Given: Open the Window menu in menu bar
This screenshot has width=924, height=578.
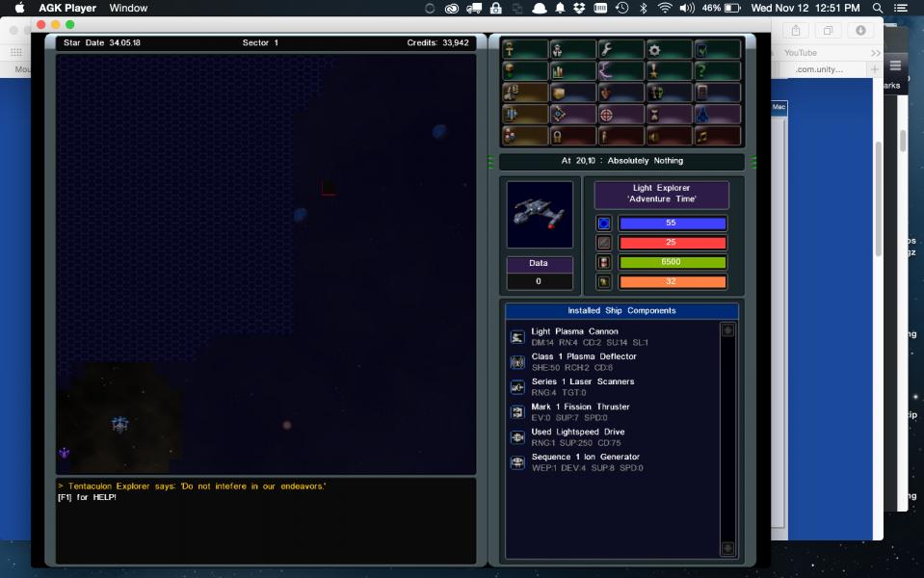Looking at the screenshot, I should [x=128, y=8].
